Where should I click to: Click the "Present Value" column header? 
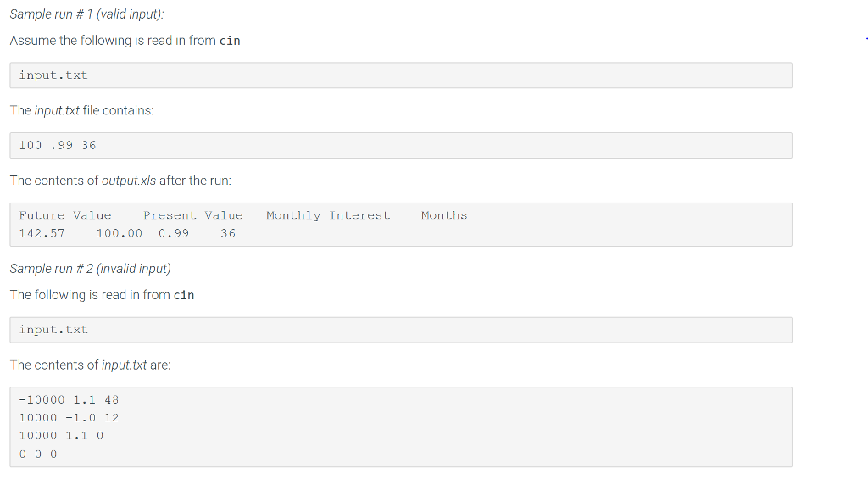pos(193,215)
